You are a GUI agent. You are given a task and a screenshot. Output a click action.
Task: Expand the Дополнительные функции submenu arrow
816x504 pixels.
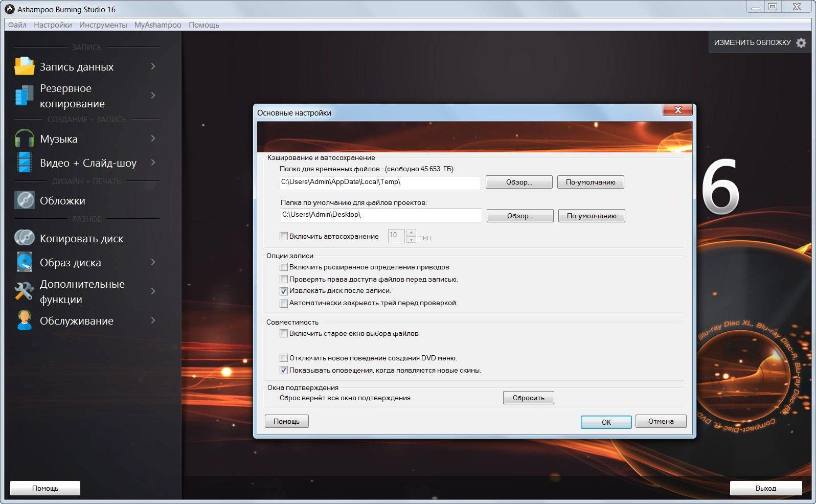pyautogui.click(x=153, y=291)
